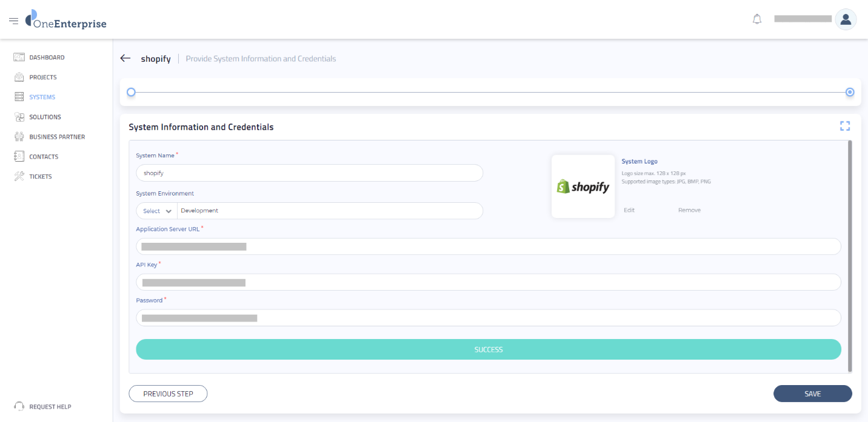Click the back arrow next to shopify
Image resolution: width=868 pixels, height=422 pixels.
[x=125, y=58]
